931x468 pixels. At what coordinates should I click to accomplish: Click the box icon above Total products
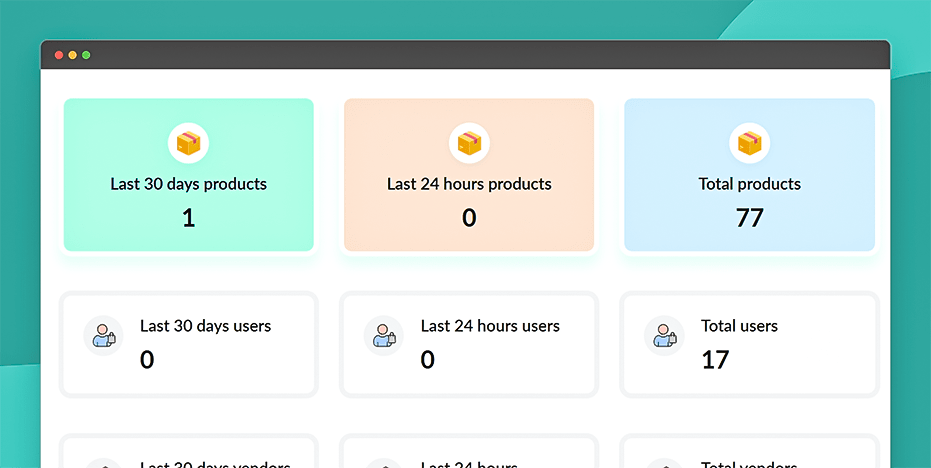pos(749,143)
